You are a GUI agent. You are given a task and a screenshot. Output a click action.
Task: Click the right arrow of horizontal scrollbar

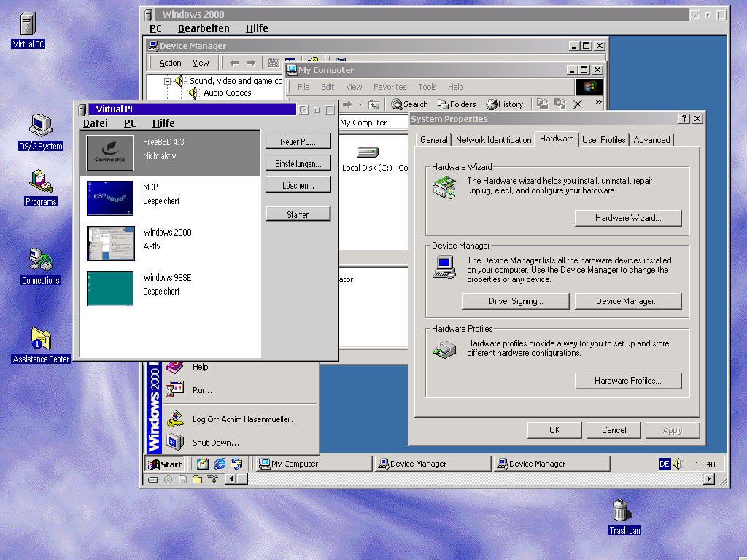[x=709, y=479]
